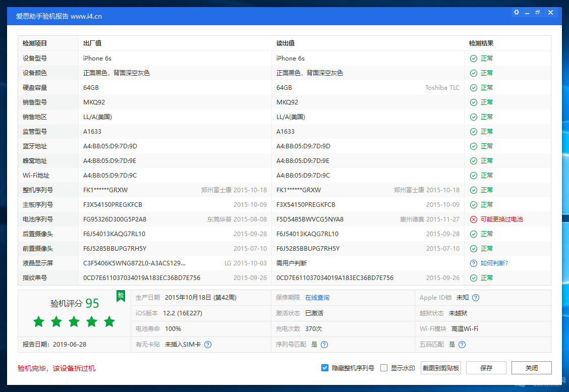Click green check icon in 设备型号 row
Screen dimensions: 569x392
coord(474,59)
